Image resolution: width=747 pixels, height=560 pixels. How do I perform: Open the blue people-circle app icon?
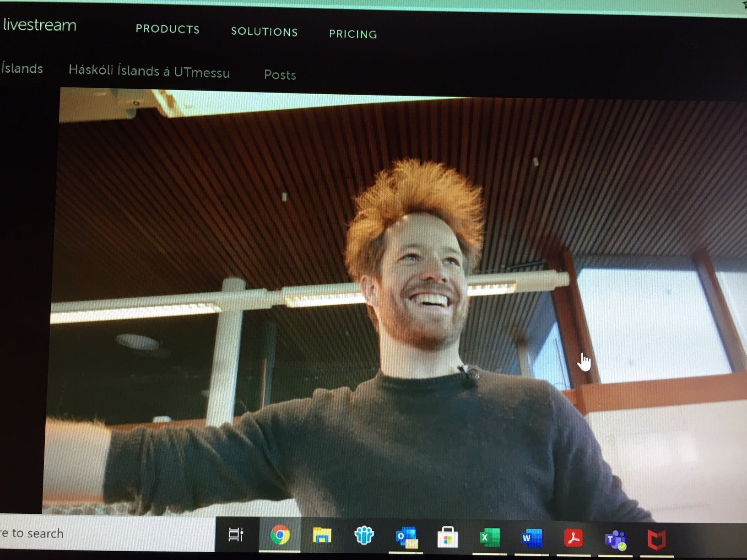coord(364,535)
